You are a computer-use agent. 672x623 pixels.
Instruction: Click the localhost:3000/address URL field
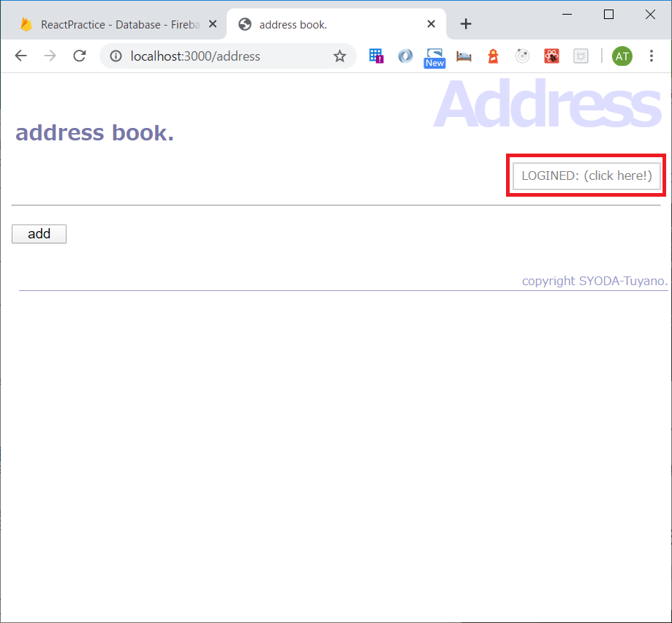point(227,56)
